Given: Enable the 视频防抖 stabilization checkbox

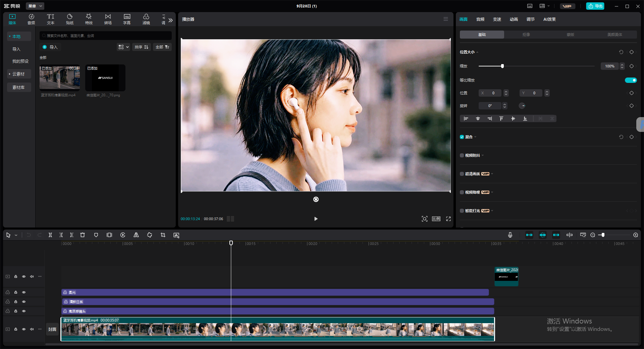Looking at the screenshot, I should pos(462,155).
